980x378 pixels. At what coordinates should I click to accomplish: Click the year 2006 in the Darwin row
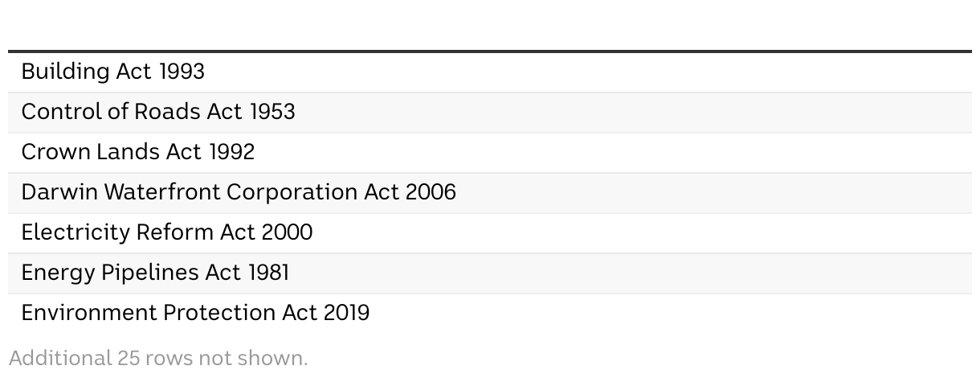tap(431, 192)
